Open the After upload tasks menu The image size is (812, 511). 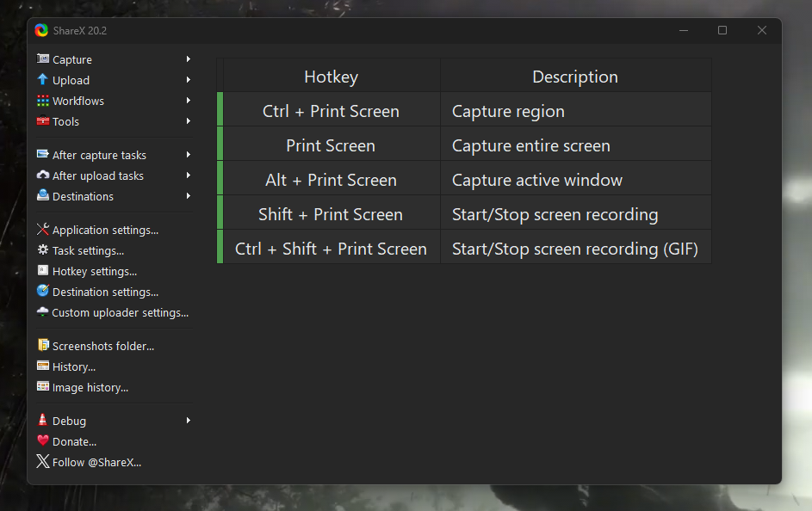pyautogui.click(x=114, y=175)
